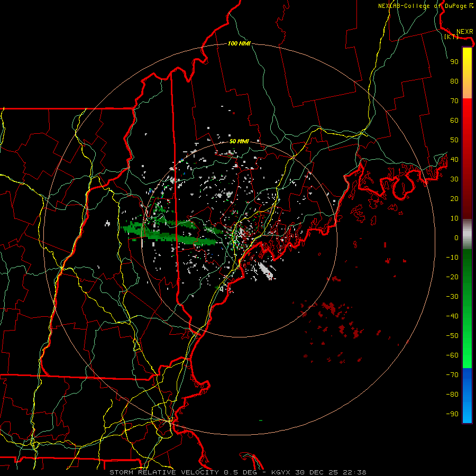This screenshot has width=476, height=476.
Task: Click the -70 scale value
Action: click(x=452, y=375)
